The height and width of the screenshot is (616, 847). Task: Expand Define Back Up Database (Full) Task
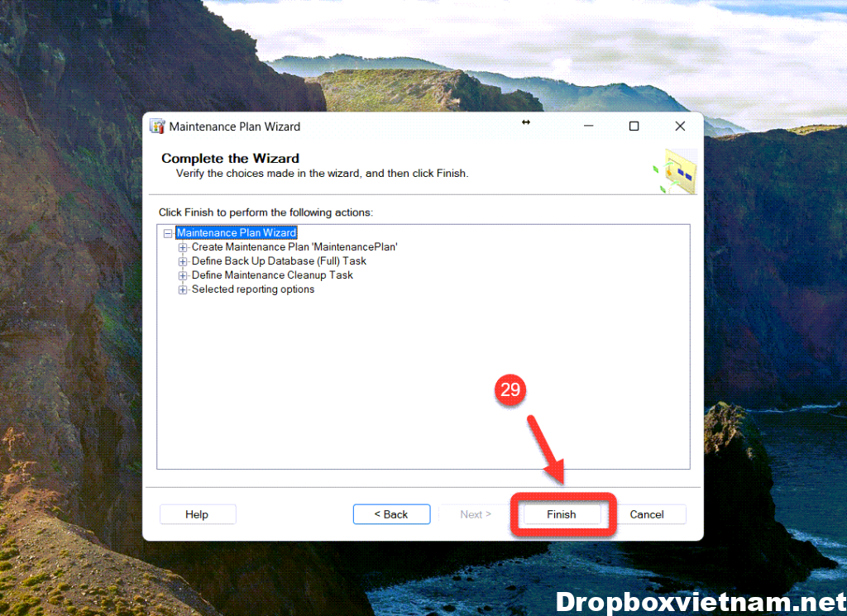pyautogui.click(x=184, y=261)
